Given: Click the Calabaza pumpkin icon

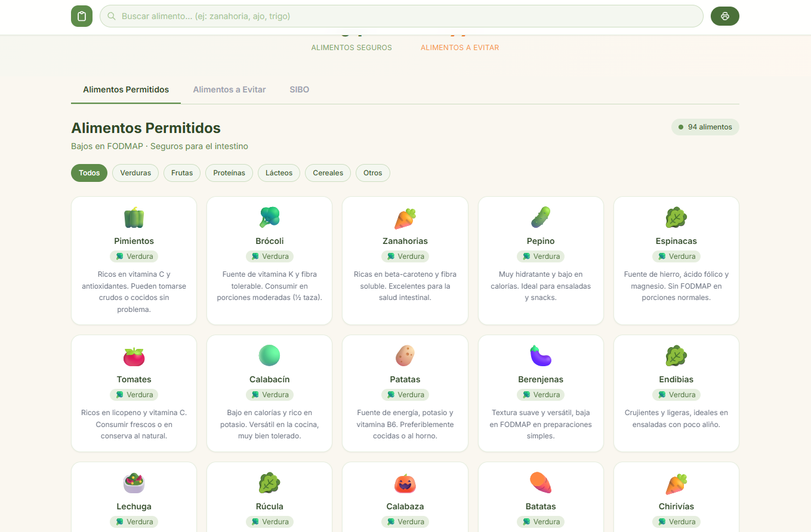Looking at the screenshot, I should pyautogui.click(x=405, y=483).
